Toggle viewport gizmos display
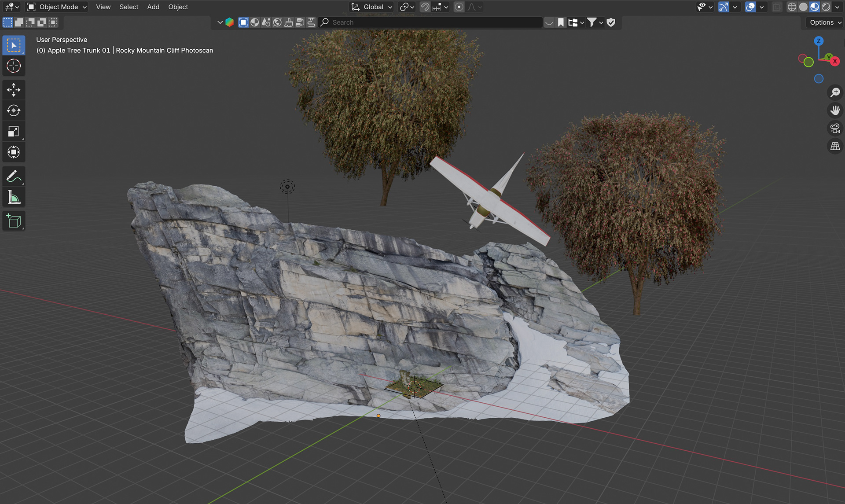Image resolution: width=845 pixels, height=504 pixels. tap(724, 7)
